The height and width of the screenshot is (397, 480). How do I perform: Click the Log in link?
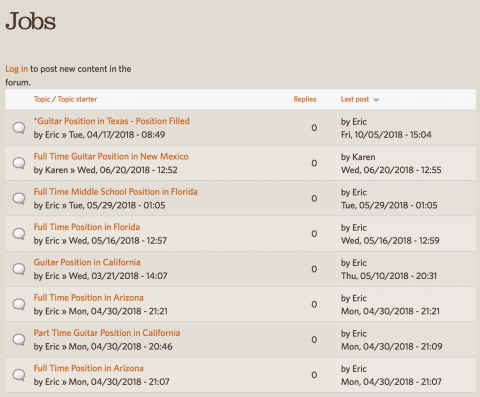coord(17,69)
